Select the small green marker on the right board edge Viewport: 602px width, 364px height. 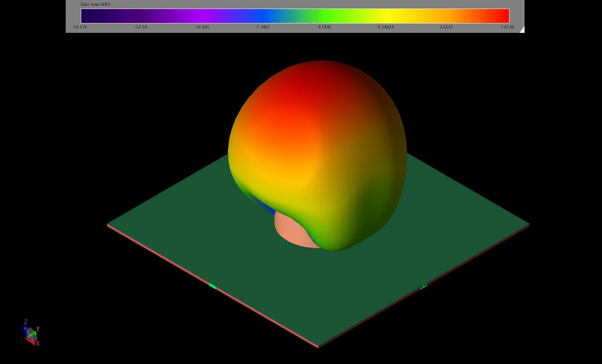423,287
